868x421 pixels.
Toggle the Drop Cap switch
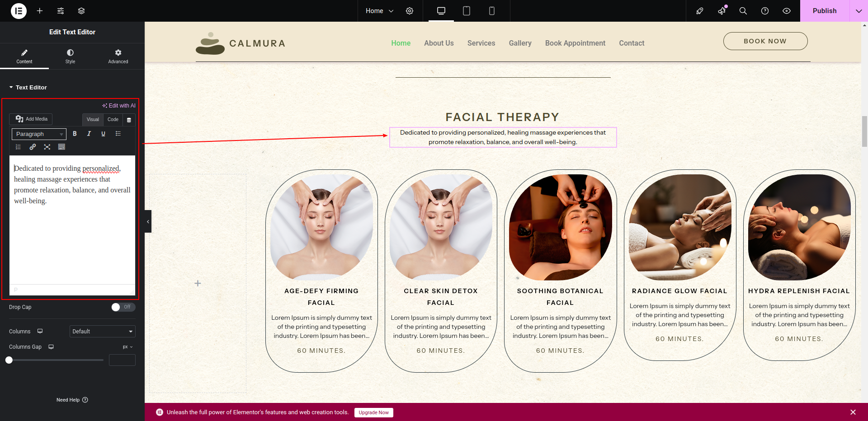(x=123, y=307)
